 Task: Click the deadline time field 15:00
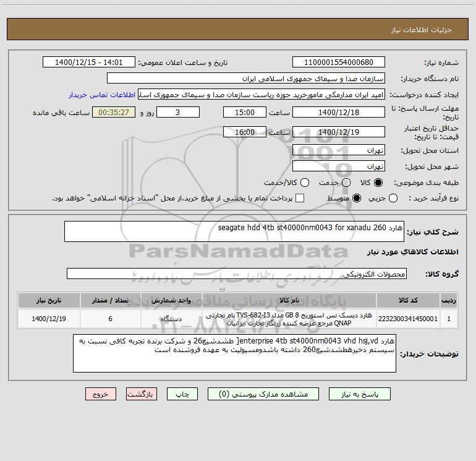click(x=245, y=113)
